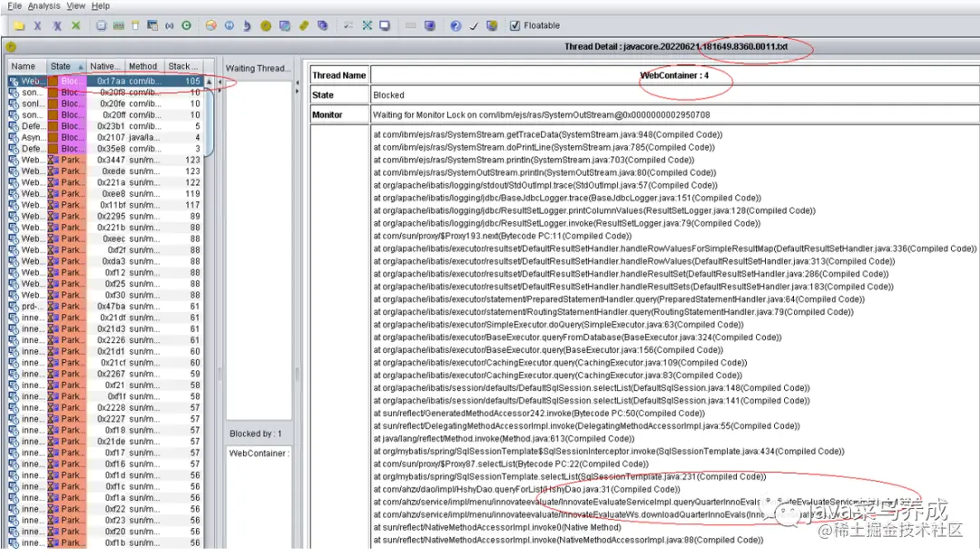Open the View menu
The image size is (980, 556).
(75, 5)
